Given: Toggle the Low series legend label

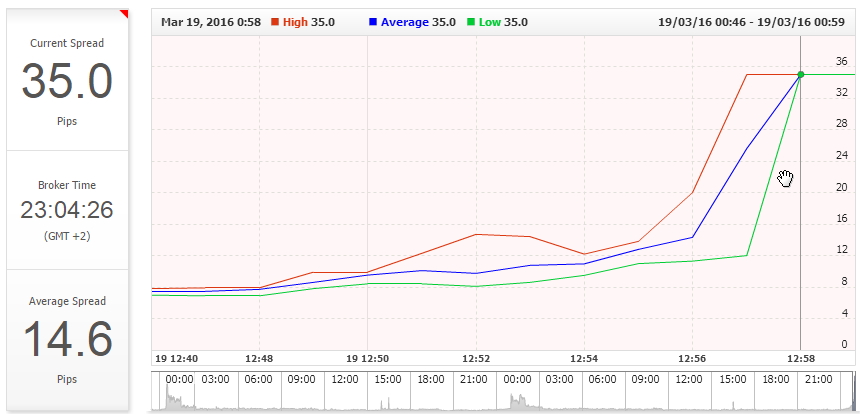Looking at the screenshot, I should pyautogui.click(x=490, y=22).
